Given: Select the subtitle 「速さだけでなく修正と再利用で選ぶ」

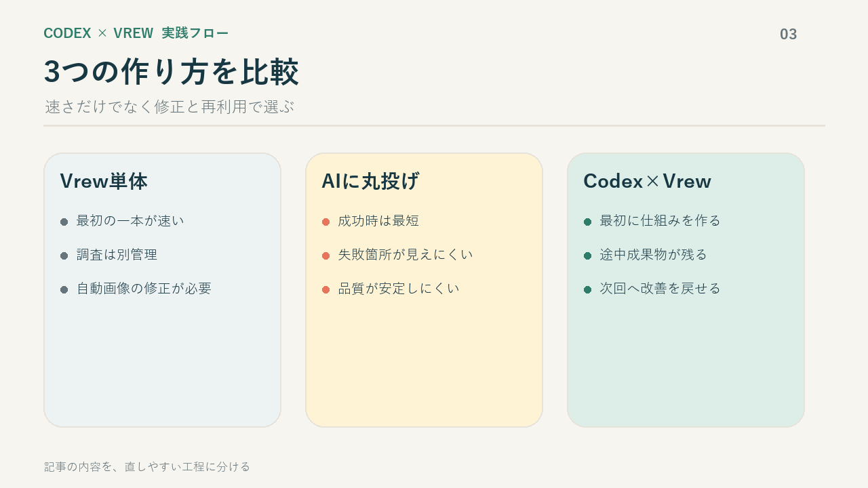Looking at the screenshot, I should click(170, 106).
